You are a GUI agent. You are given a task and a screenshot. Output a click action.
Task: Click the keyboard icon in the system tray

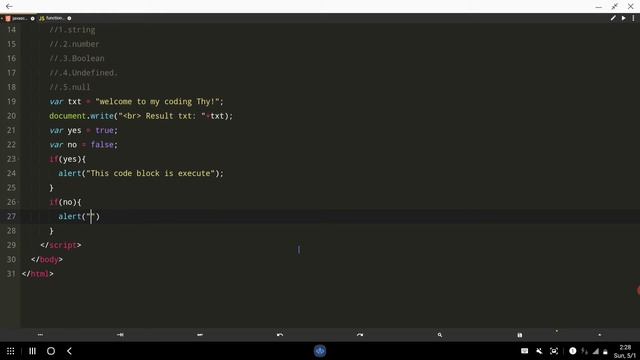pyautogui.click(x=524, y=351)
